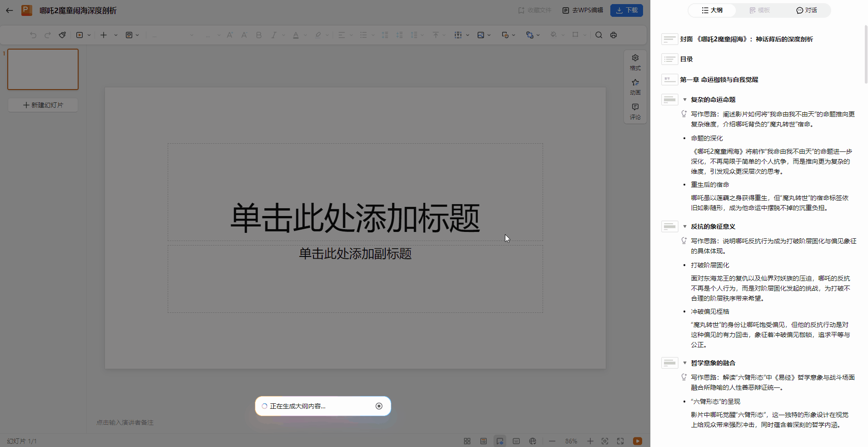Start slideshow with orange play button
The image size is (868, 447).
coord(638,441)
